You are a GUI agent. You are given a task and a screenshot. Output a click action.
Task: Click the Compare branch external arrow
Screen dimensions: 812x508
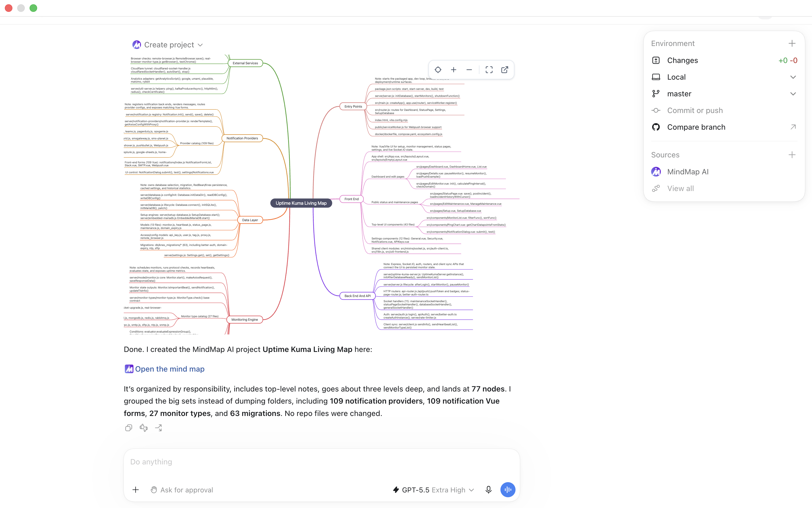tap(793, 127)
